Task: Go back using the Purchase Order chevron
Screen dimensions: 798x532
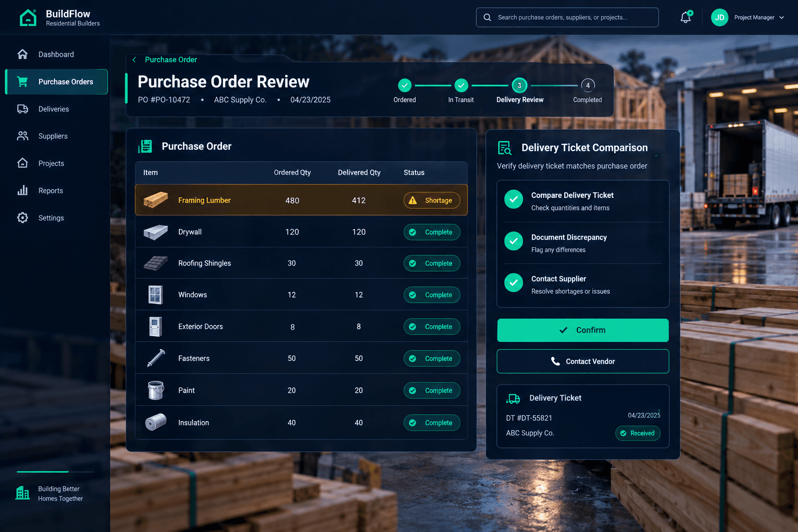Action: [x=134, y=60]
